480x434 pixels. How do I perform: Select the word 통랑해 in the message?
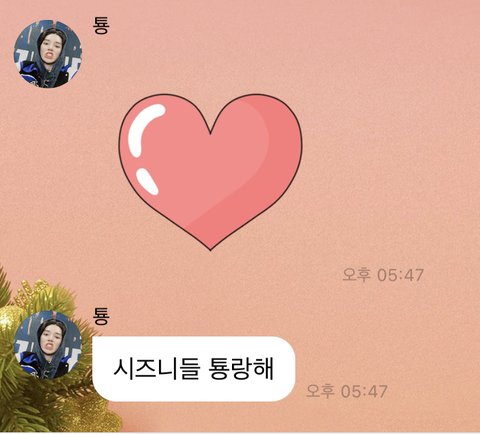click(x=241, y=369)
